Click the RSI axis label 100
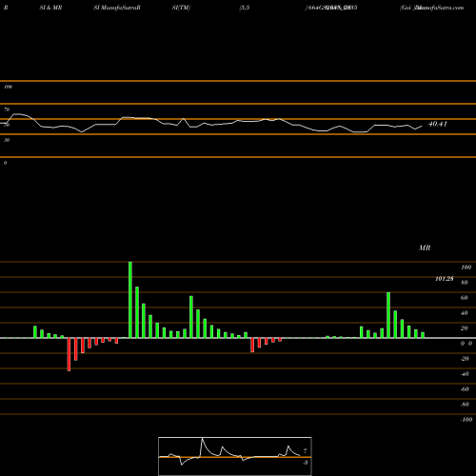Viewport: 476px width, 476px height. pyautogui.click(x=8, y=87)
